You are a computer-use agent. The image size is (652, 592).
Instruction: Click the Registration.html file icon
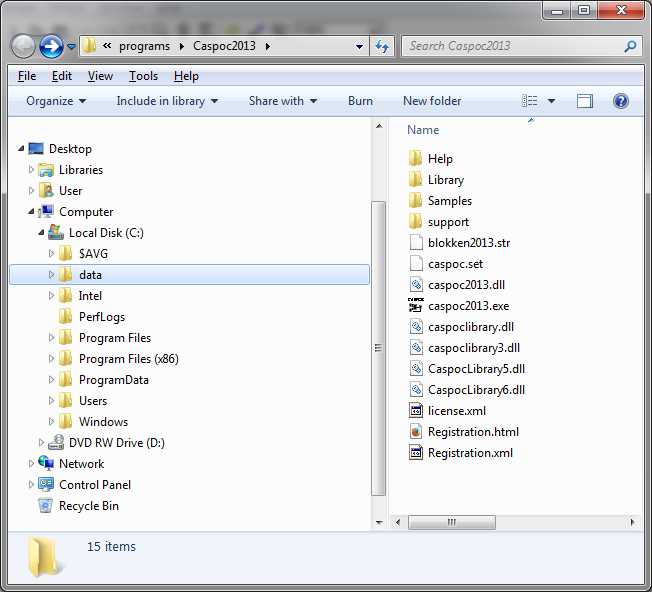pos(417,432)
